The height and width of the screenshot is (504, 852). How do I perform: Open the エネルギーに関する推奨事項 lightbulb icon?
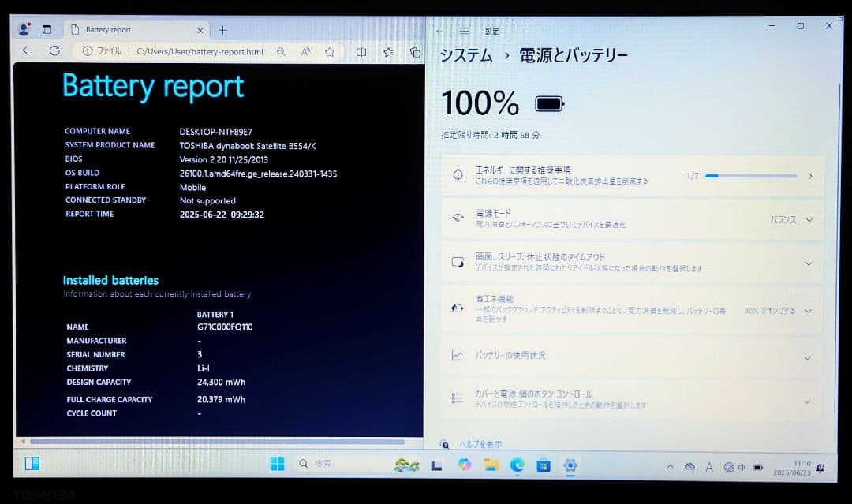(x=458, y=174)
